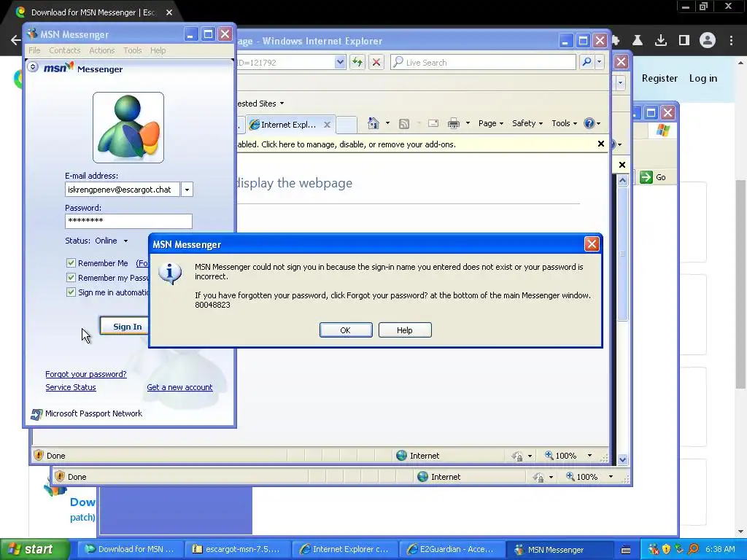Open the search provider dropdown arrow
747x560 pixels.
click(600, 62)
